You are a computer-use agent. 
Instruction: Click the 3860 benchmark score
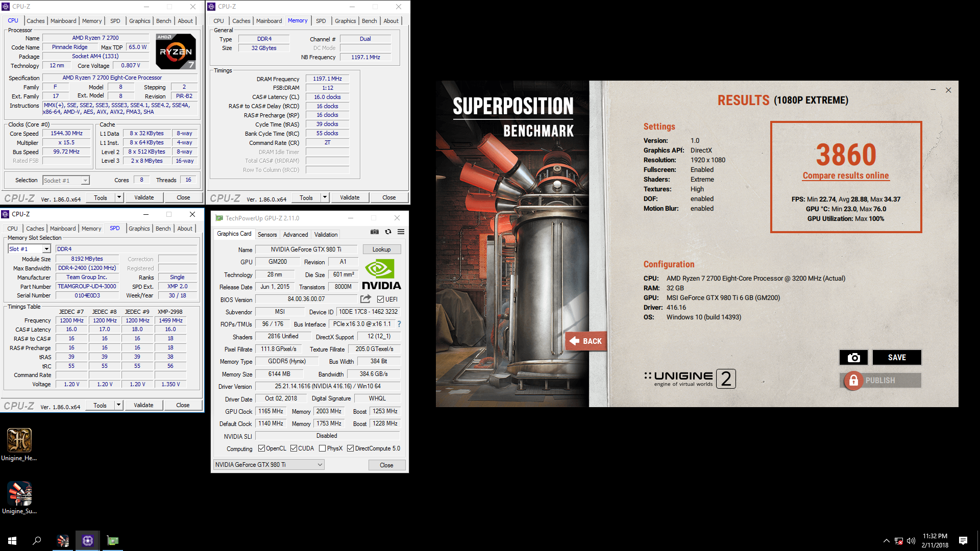click(846, 155)
